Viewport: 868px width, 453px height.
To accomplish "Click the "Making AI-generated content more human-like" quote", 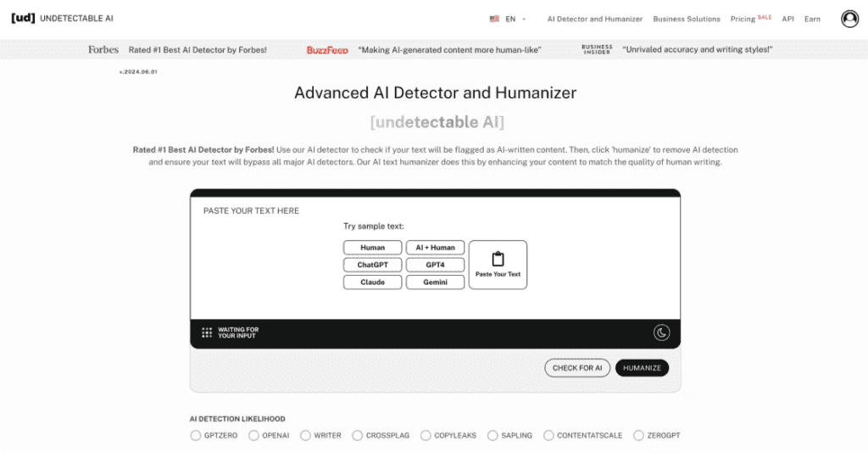I will point(449,50).
